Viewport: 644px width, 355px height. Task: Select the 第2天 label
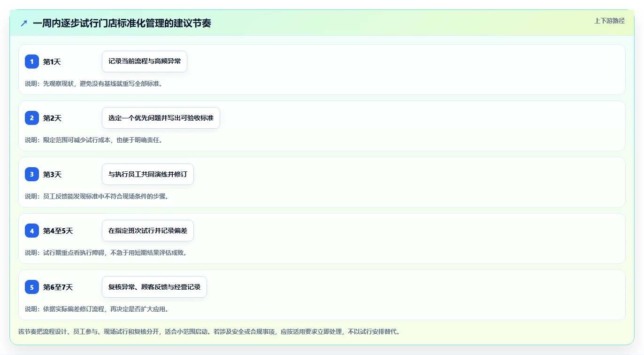click(52, 118)
